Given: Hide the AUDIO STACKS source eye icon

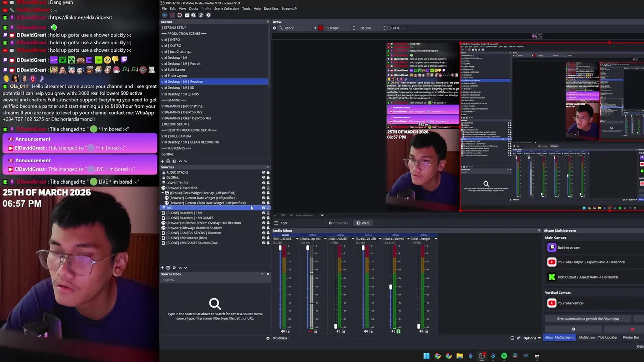Looking at the screenshot, I should coord(263,172).
